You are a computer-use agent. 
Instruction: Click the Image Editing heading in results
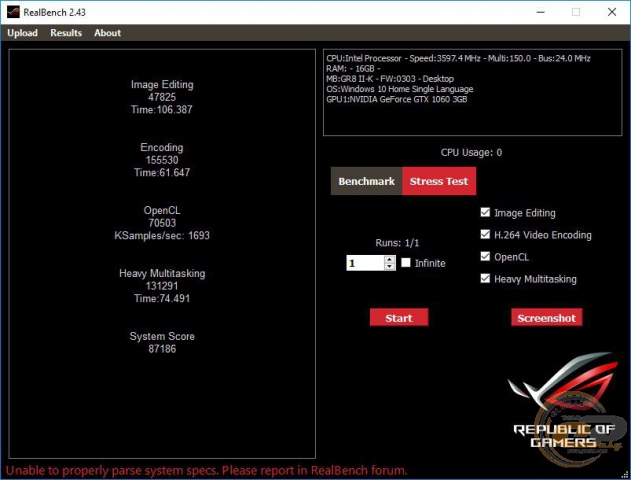point(162,84)
